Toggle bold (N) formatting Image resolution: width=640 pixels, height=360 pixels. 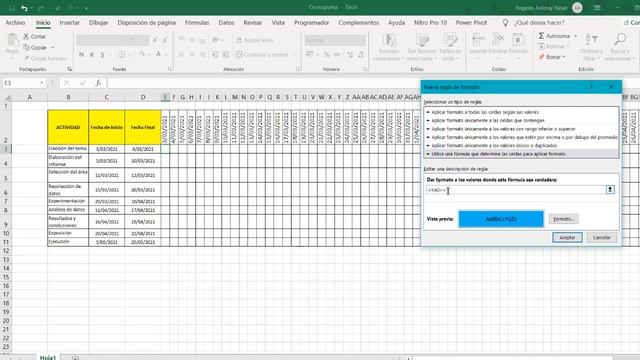point(81,54)
